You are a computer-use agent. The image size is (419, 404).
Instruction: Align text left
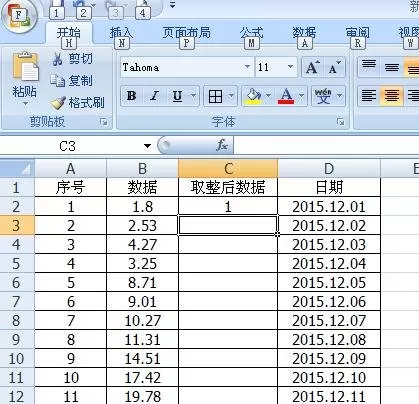pyautogui.click(x=369, y=96)
